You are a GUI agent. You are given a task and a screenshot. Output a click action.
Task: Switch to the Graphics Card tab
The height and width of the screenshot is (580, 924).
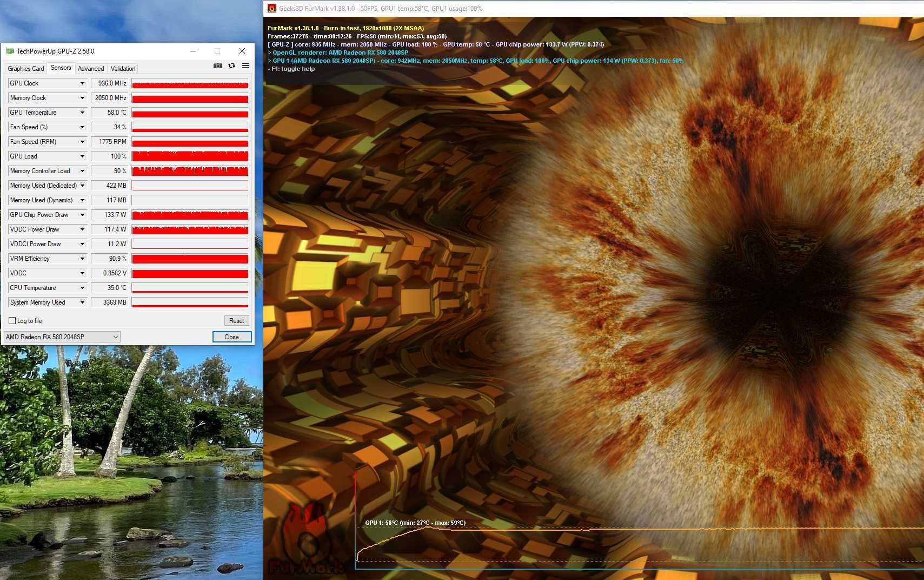click(25, 69)
